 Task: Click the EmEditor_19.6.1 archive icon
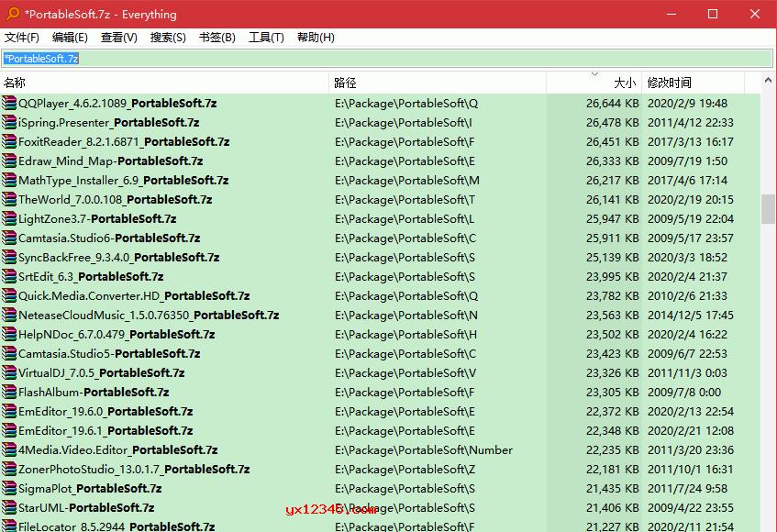click(x=9, y=430)
